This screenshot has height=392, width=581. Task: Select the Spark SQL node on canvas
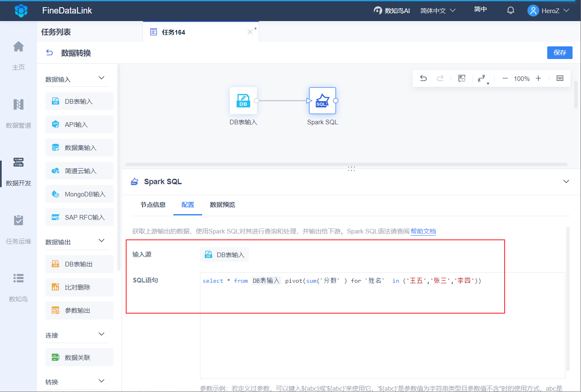pyautogui.click(x=322, y=101)
